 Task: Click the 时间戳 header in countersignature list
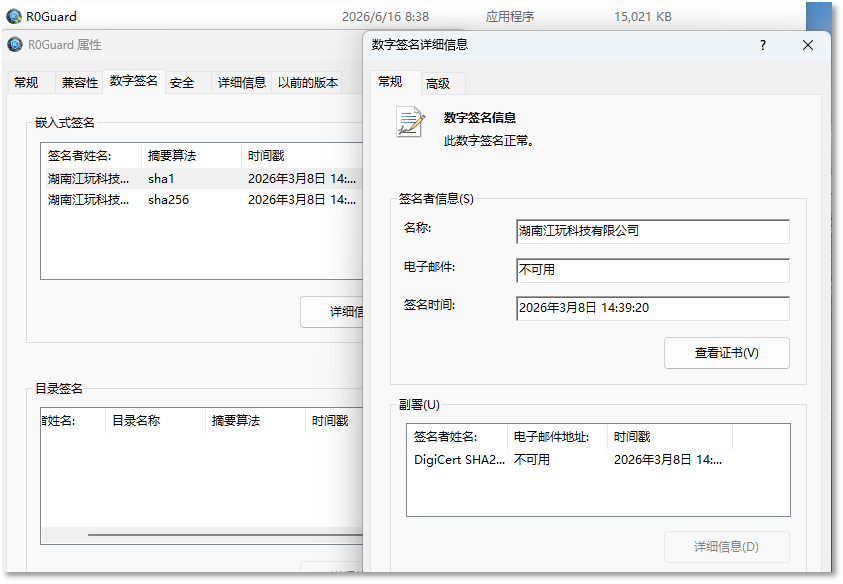669,437
